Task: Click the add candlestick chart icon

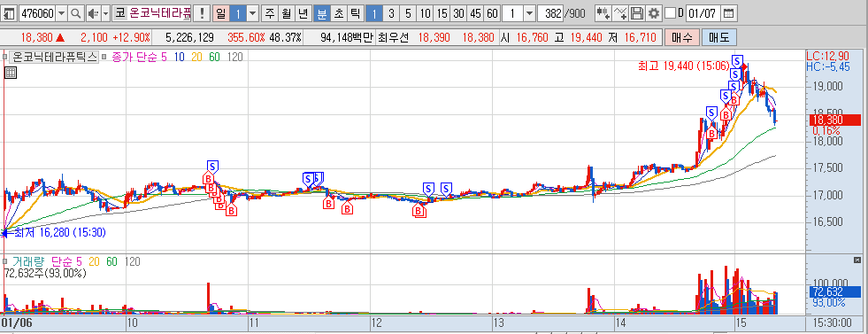Action: (x=604, y=12)
